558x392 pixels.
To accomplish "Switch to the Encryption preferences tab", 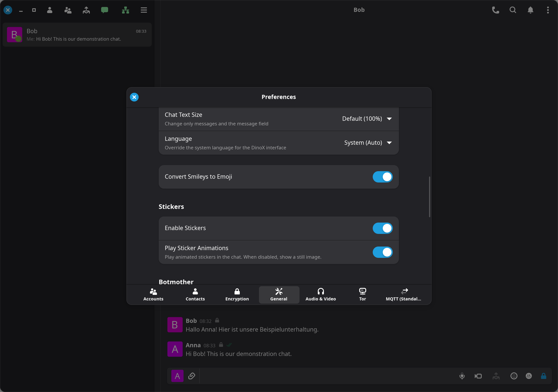I will click(237, 295).
